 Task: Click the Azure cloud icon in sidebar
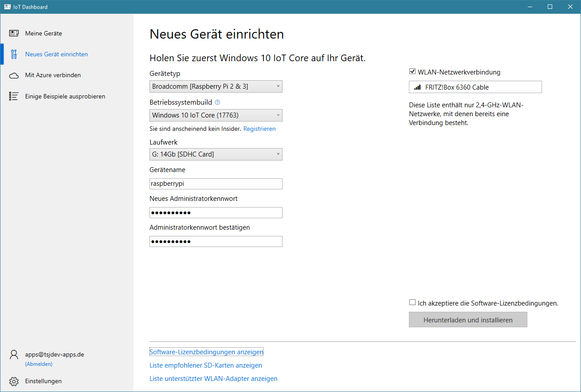(14, 75)
